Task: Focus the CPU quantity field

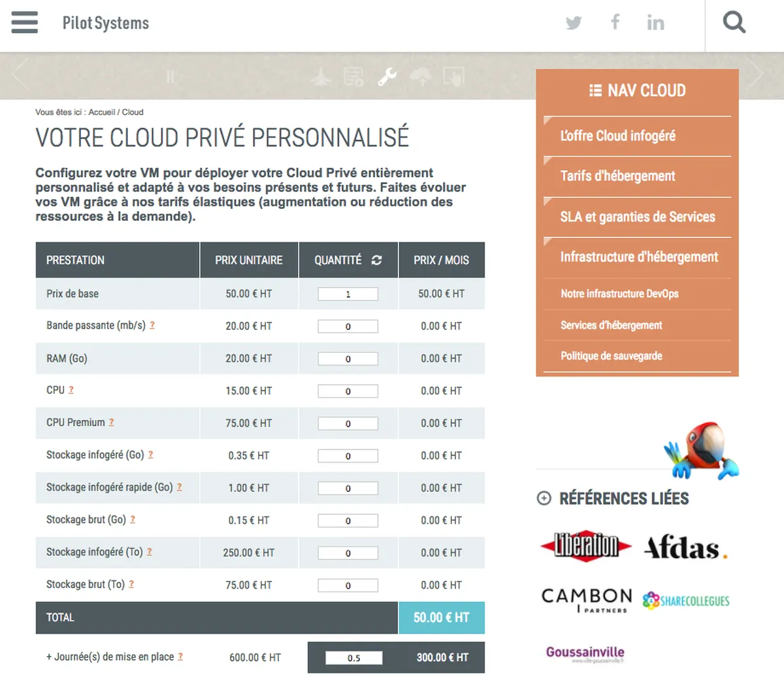Action: tap(348, 391)
